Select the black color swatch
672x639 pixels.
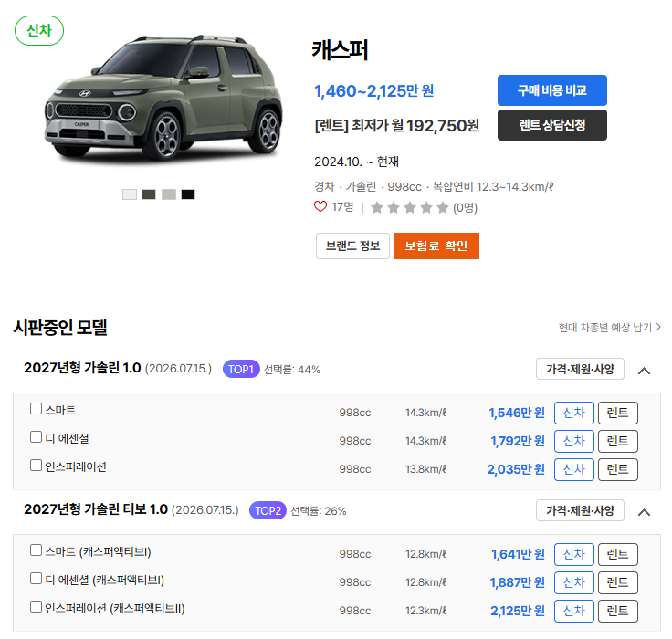188,194
